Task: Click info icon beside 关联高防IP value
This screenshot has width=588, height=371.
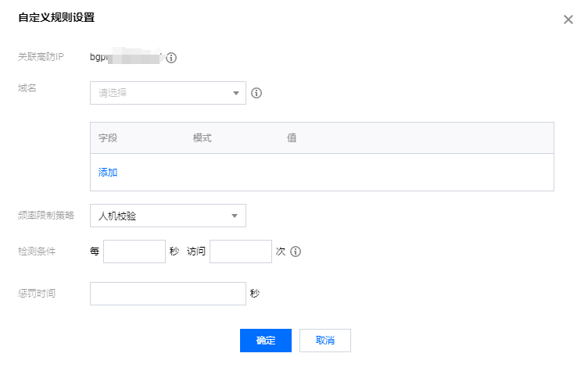Action: coord(171,58)
